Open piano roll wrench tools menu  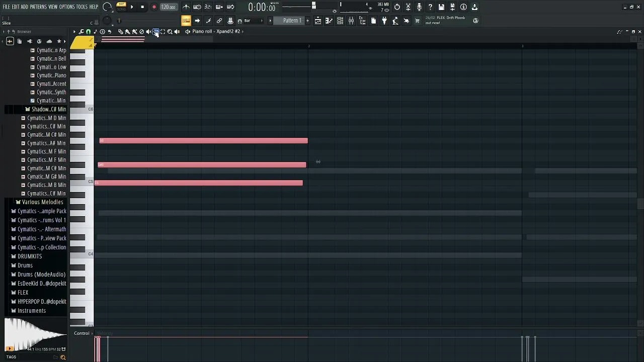(81, 32)
